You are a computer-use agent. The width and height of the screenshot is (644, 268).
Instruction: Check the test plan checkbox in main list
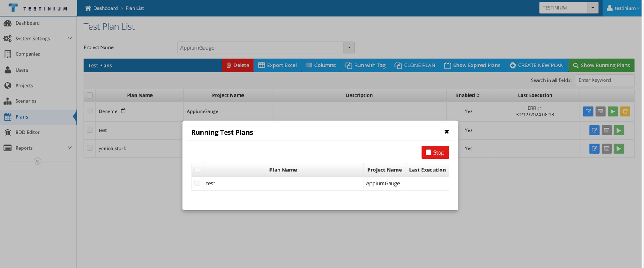(90, 130)
